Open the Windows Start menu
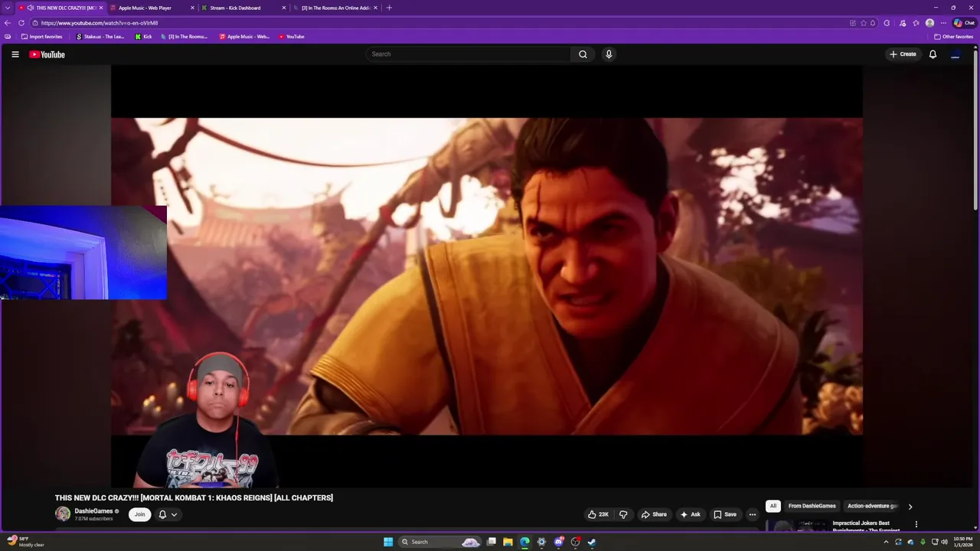The height and width of the screenshot is (551, 980). (388, 542)
